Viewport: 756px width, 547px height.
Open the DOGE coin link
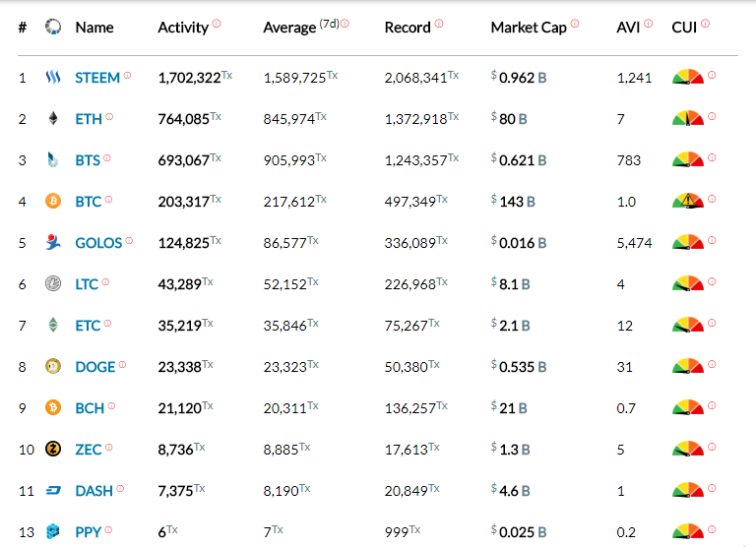95,367
